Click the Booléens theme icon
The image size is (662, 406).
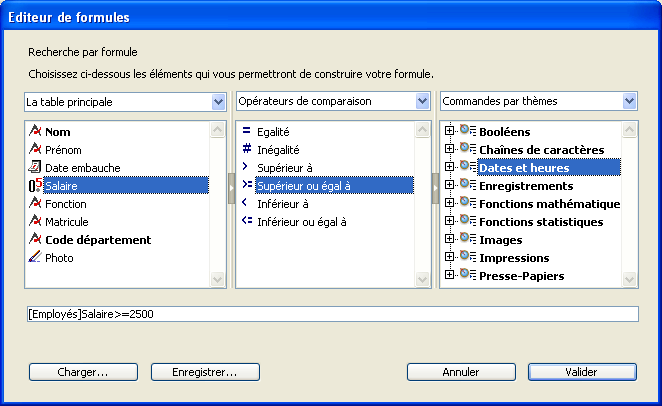tap(467, 132)
